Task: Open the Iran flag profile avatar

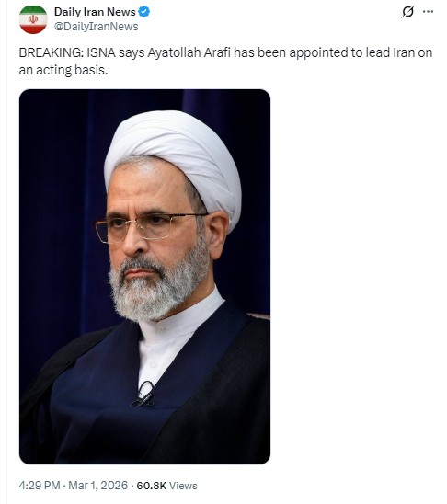Action: pos(33,19)
